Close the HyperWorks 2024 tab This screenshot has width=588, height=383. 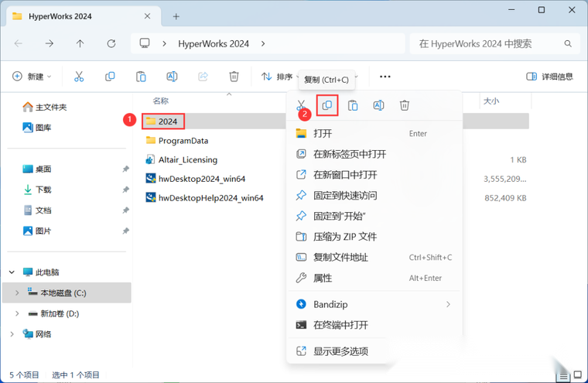[147, 16]
